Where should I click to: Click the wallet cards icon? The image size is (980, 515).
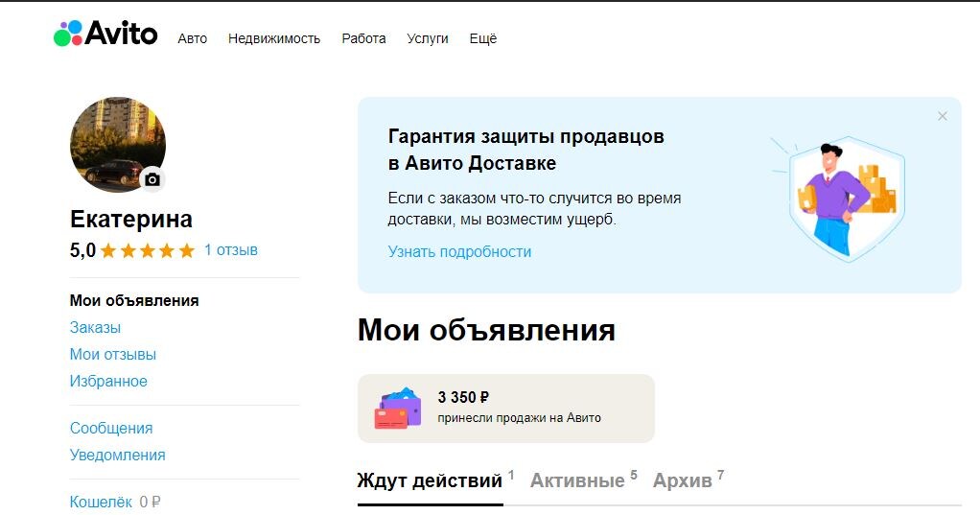click(398, 409)
